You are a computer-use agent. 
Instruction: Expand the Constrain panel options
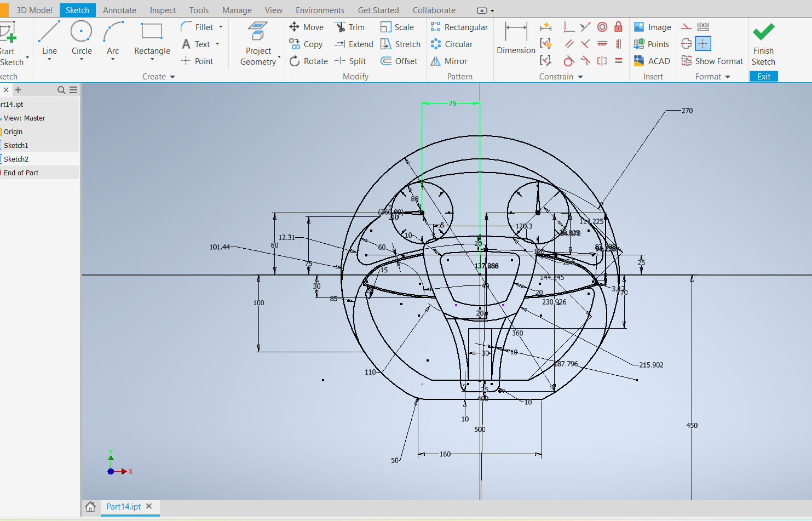tap(580, 77)
